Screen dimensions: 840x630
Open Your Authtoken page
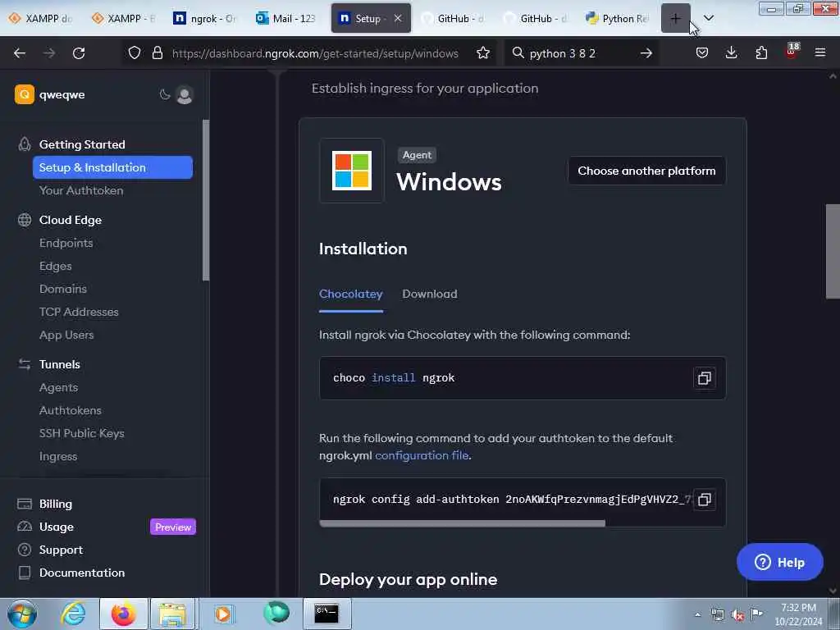(81, 190)
